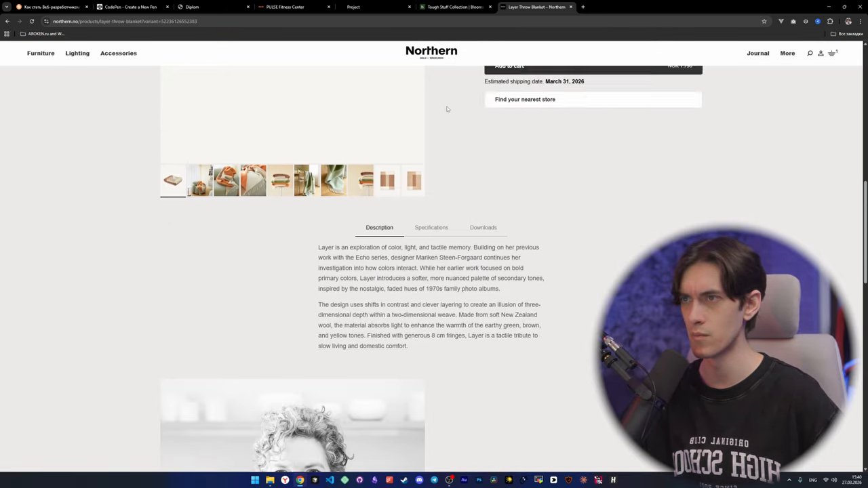
Task: Open Chrome three-dot menu
Action: 861,21
